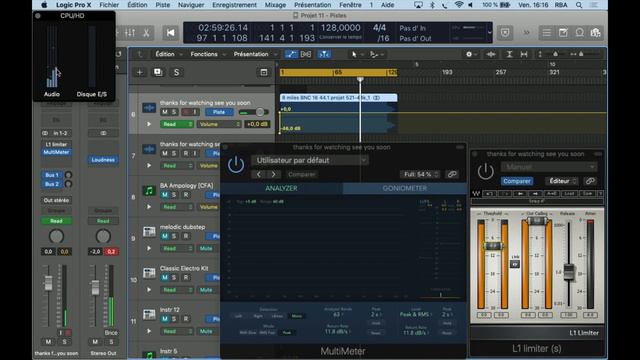Open the tracks area gear settings menu

click(x=471, y=54)
